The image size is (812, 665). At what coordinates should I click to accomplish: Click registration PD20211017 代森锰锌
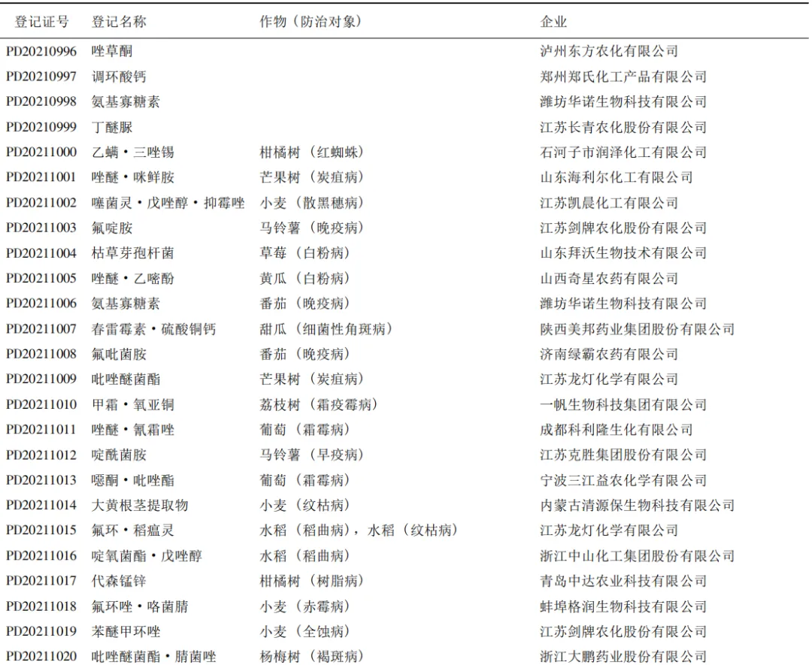coord(43,581)
